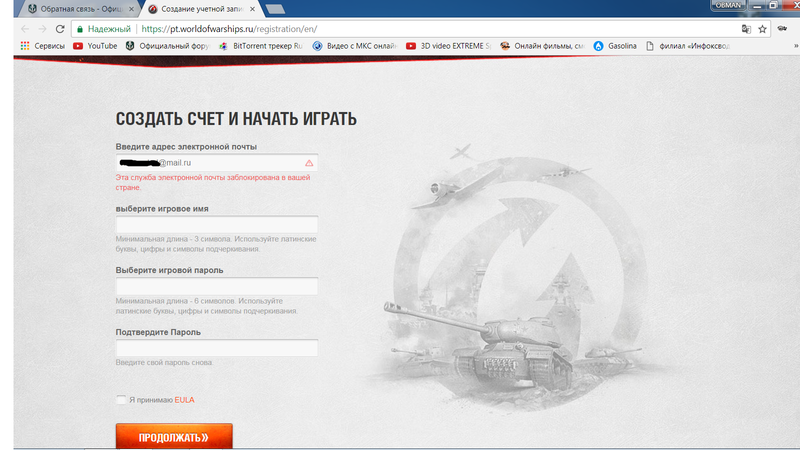The width and height of the screenshot is (800, 450).
Task: Click the red blocked email service error message
Action: click(x=213, y=183)
